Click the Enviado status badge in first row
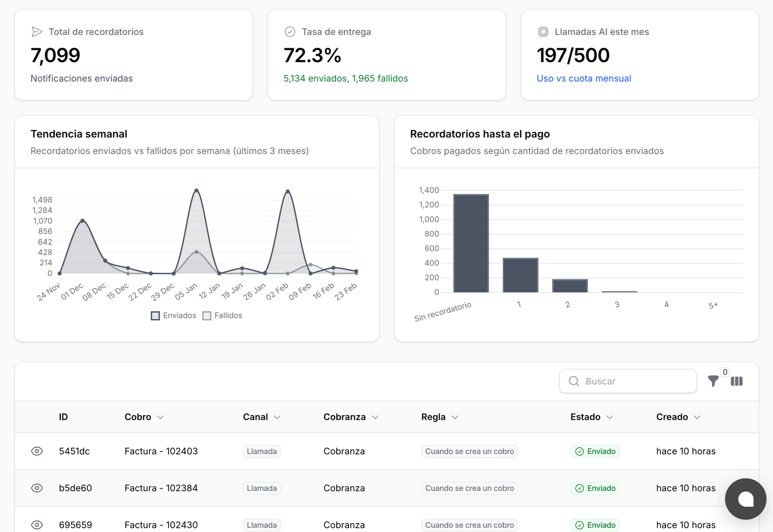This screenshot has height=532, width=773. pyautogui.click(x=595, y=451)
